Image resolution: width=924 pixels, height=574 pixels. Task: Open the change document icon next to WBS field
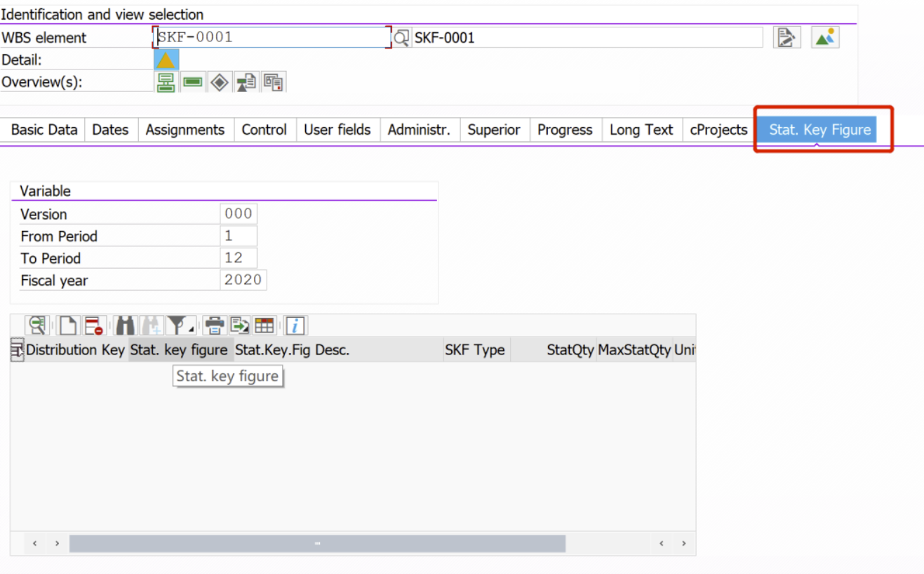tap(786, 36)
